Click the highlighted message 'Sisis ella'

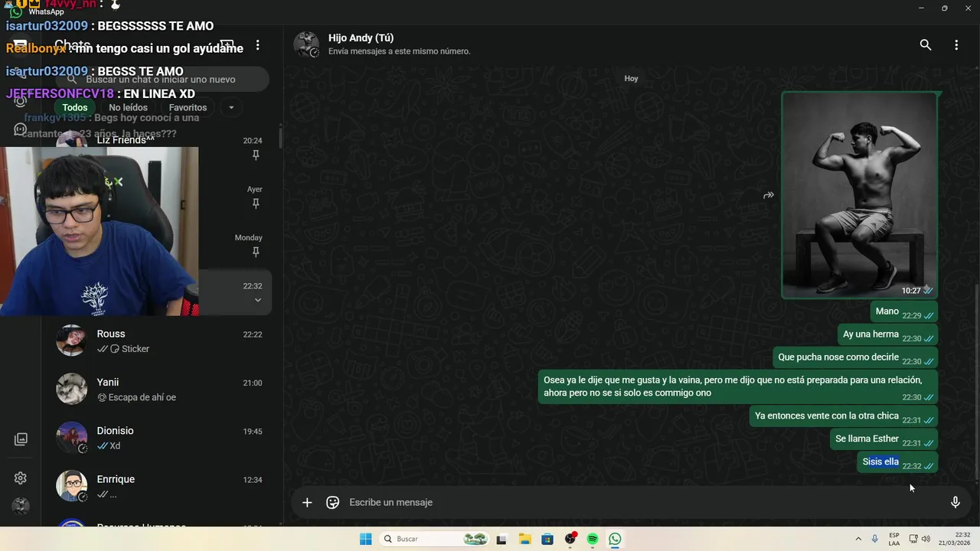tap(897, 462)
